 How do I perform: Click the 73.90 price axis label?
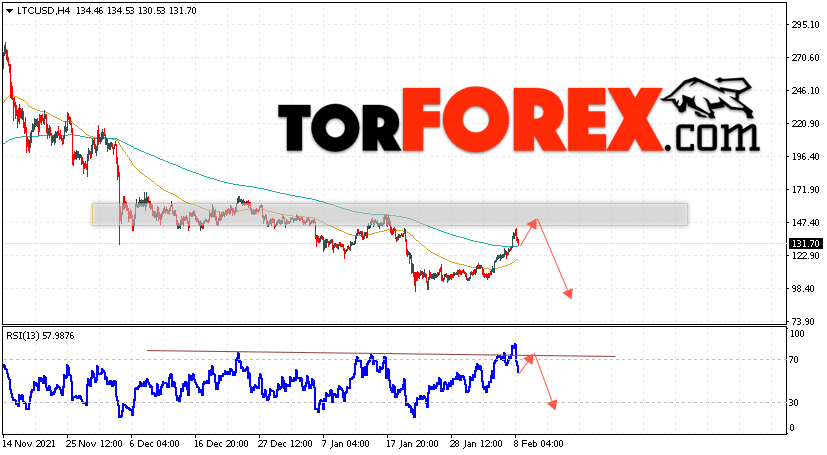(x=805, y=322)
